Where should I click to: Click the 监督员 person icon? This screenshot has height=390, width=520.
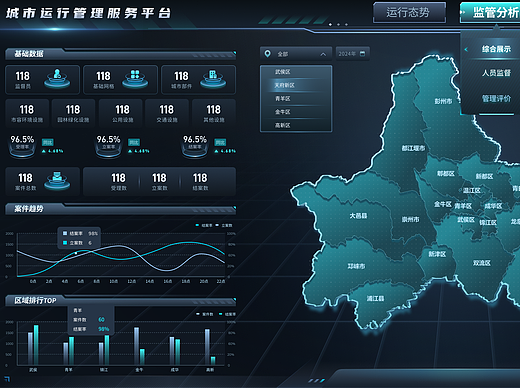tap(57, 79)
